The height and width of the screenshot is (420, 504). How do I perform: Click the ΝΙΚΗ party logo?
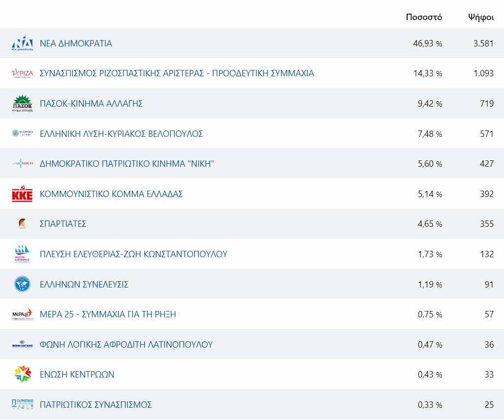click(22, 163)
